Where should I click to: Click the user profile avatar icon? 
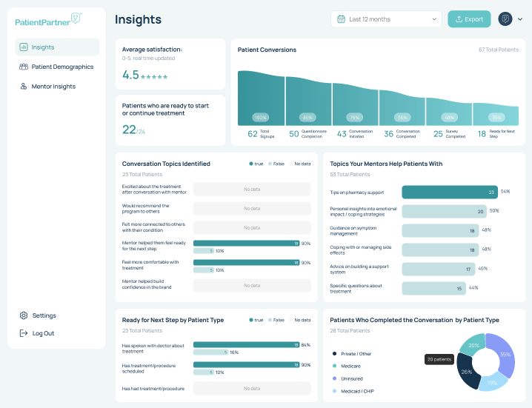click(x=505, y=19)
